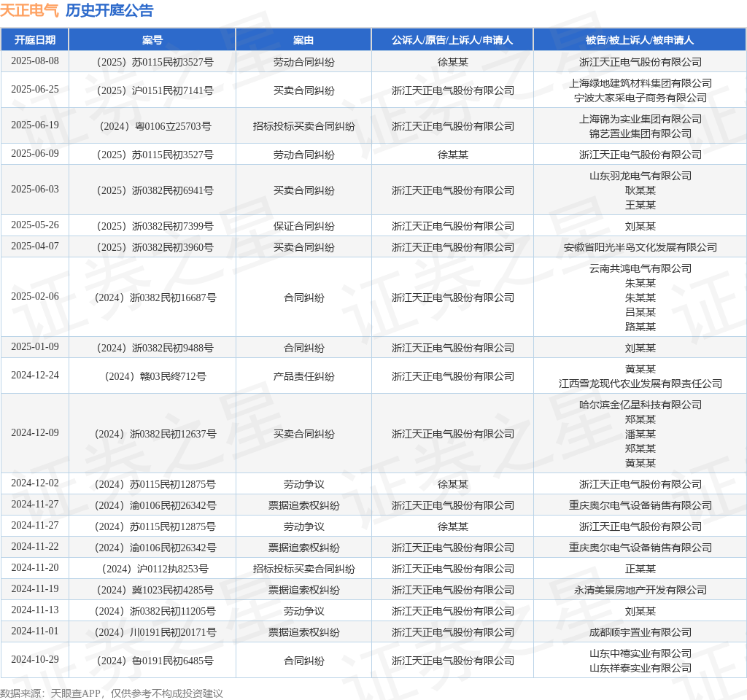Click the date 2024-11-13
This screenshot has height=700, width=747.
(35, 610)
